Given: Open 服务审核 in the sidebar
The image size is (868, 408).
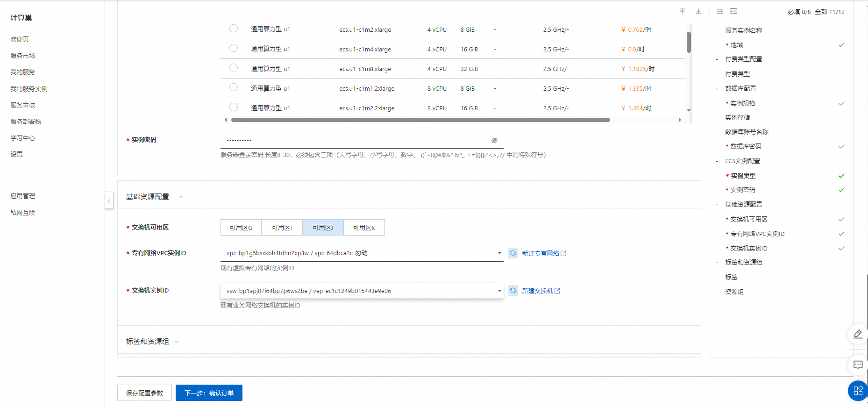Looking at the screenshot, I should tap(23, 105).
